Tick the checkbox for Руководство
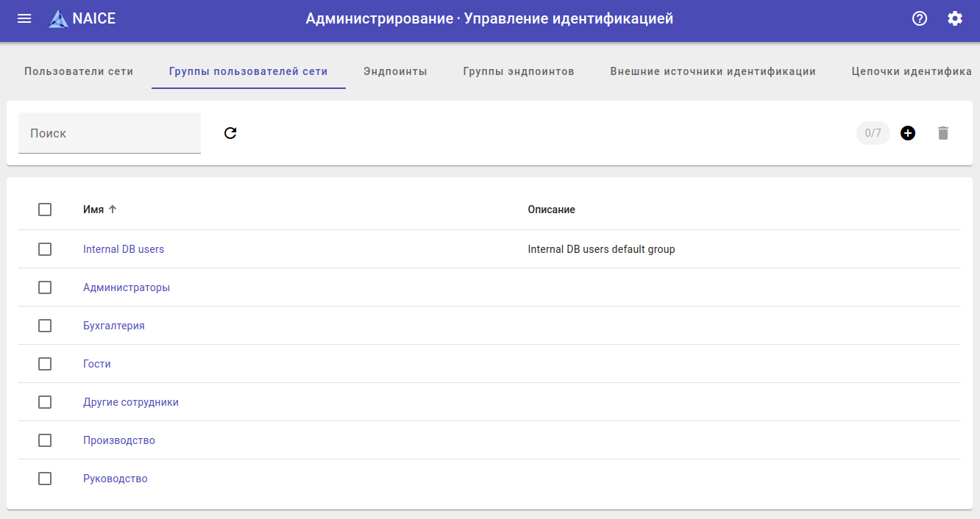980x519 pixels. 45,479
